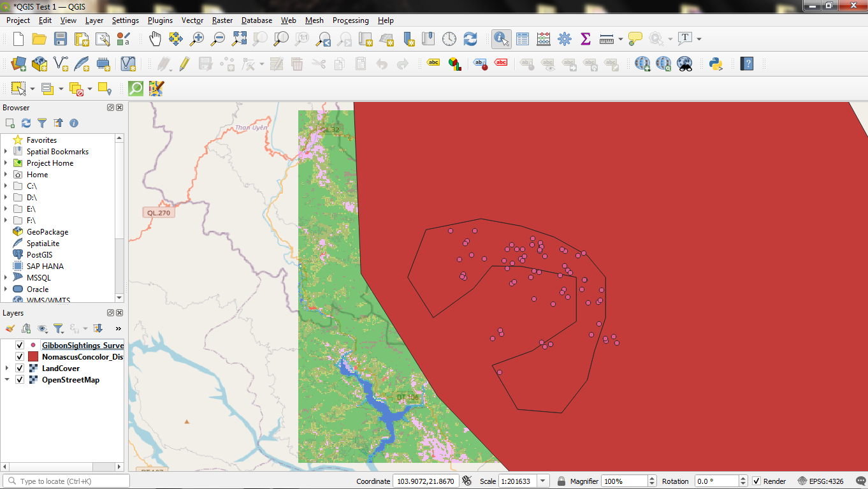
Task: Expand the Project Home node
Action: click(x=6, y=163)
